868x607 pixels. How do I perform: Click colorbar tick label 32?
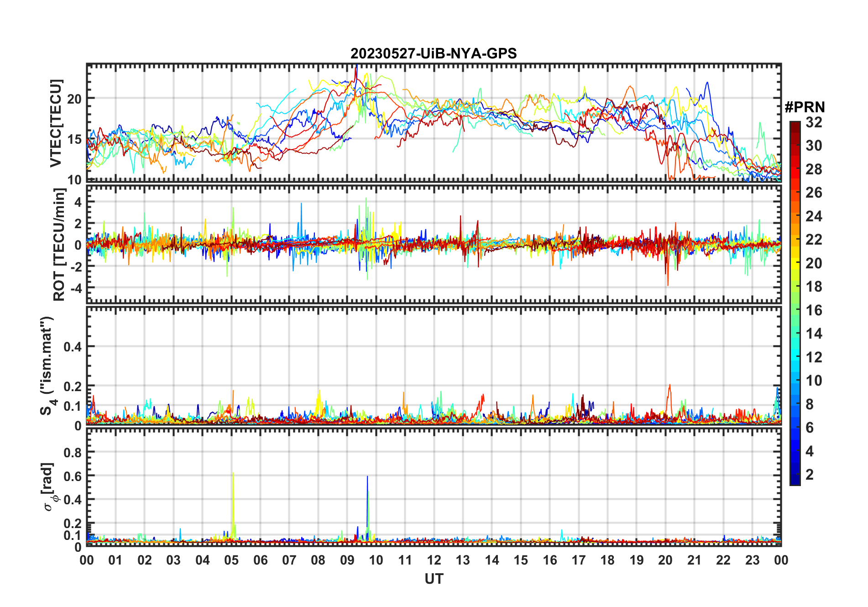pyautogui.click(x=814, y=122)
